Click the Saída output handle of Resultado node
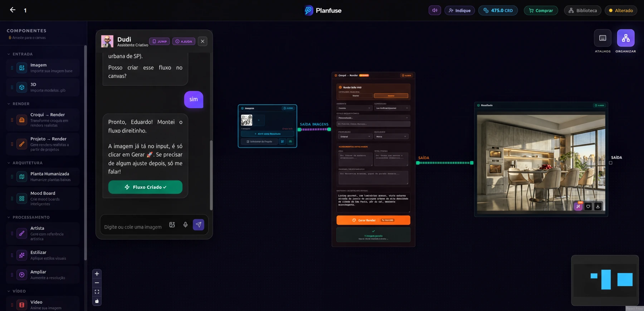The image size is (644, 311). [611, 163]
